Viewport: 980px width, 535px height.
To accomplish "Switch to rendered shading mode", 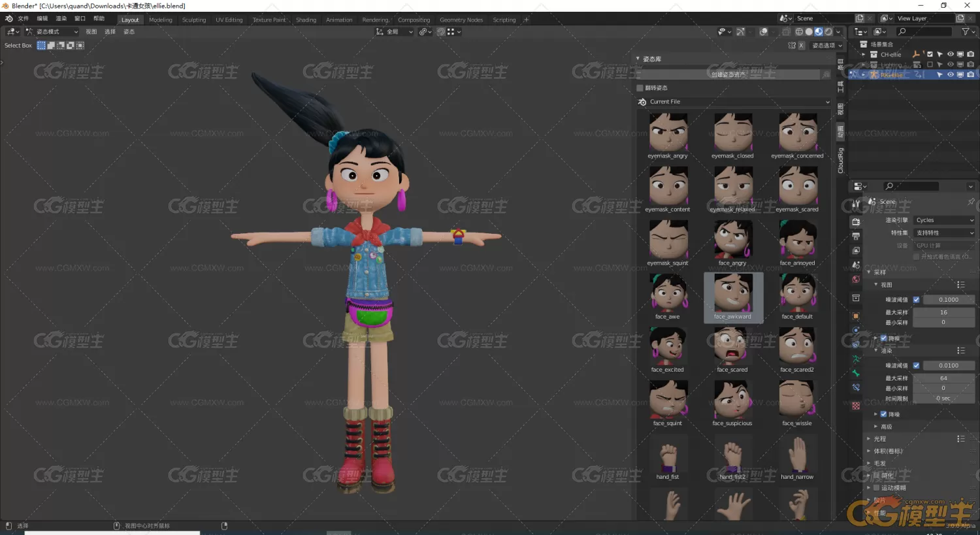I will (x=828, y=31).
